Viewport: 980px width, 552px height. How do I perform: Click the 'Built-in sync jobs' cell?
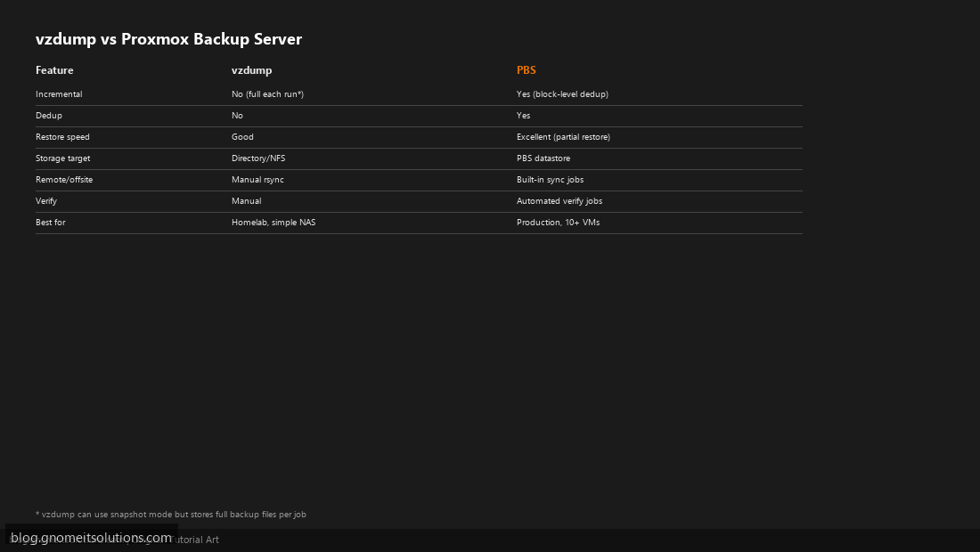550,179
